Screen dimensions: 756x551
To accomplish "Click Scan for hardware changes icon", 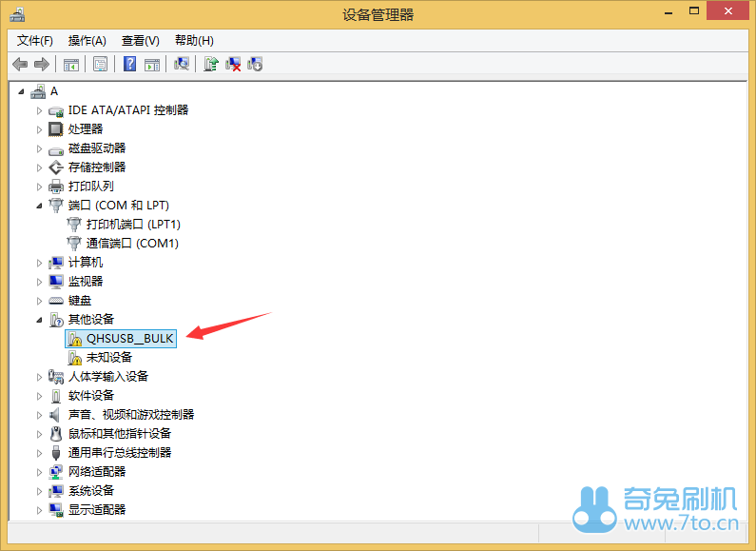I will pos(182,64).
